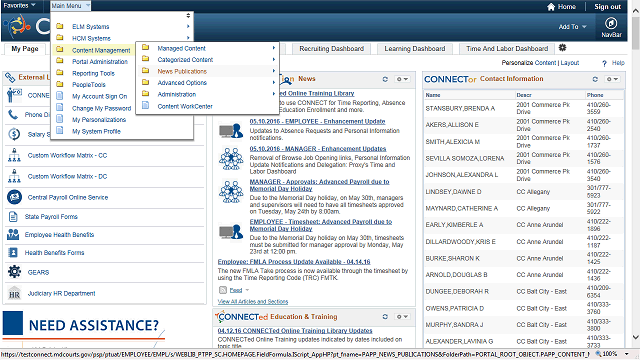
Task: Click the Sign out link
Action: pyautogui.click(x=607, y=7)
